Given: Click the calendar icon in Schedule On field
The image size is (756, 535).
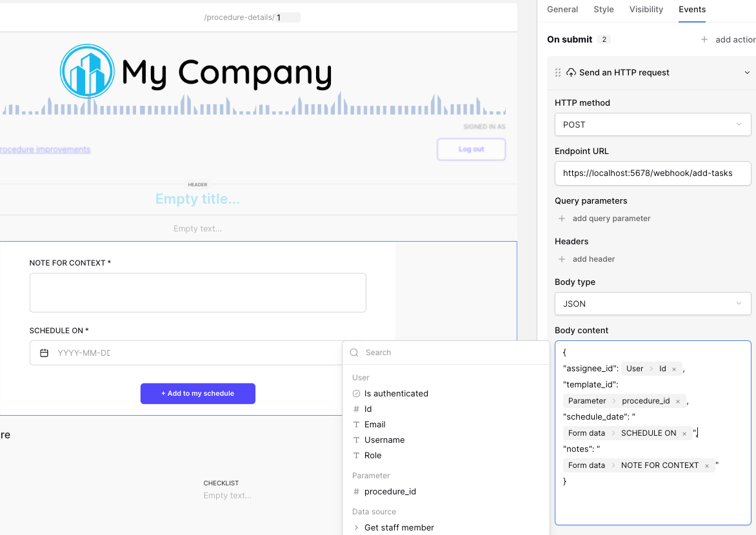Looking at the screenshot, I should pos(44,353).
